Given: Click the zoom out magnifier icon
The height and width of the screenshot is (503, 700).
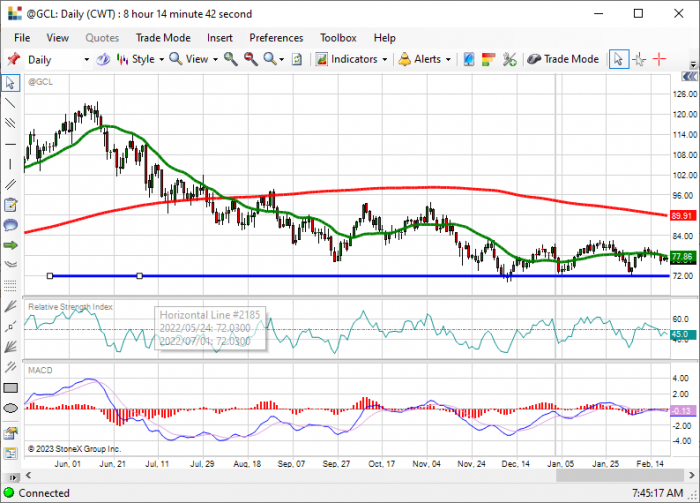Looking at the screenshot, I should coord(250,59).
